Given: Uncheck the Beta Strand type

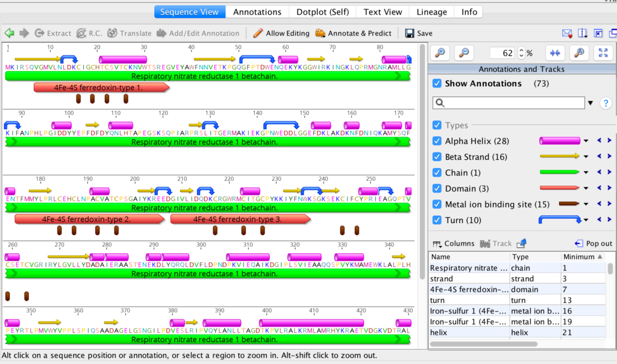Looking at the screenshot, I should click(x=437, y=157).
